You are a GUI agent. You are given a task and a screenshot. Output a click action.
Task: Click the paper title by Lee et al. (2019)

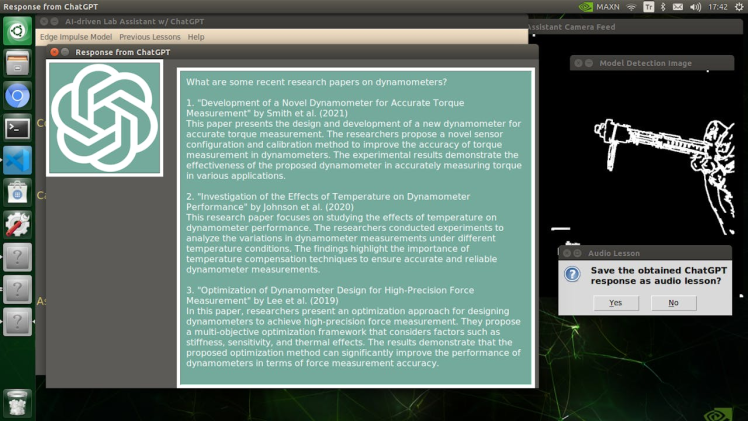[330, 295]
